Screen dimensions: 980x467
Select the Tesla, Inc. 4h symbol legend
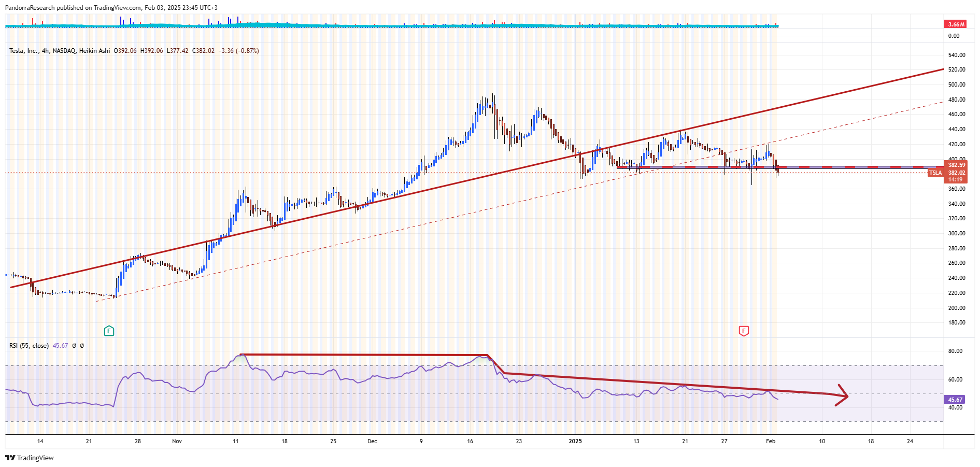(60, 51)
